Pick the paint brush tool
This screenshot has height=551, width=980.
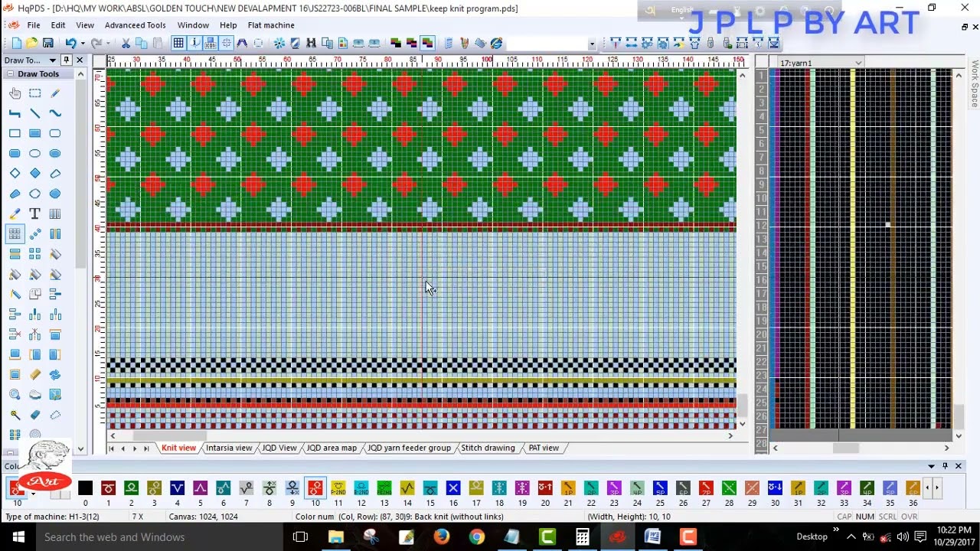tap(15, 214)
